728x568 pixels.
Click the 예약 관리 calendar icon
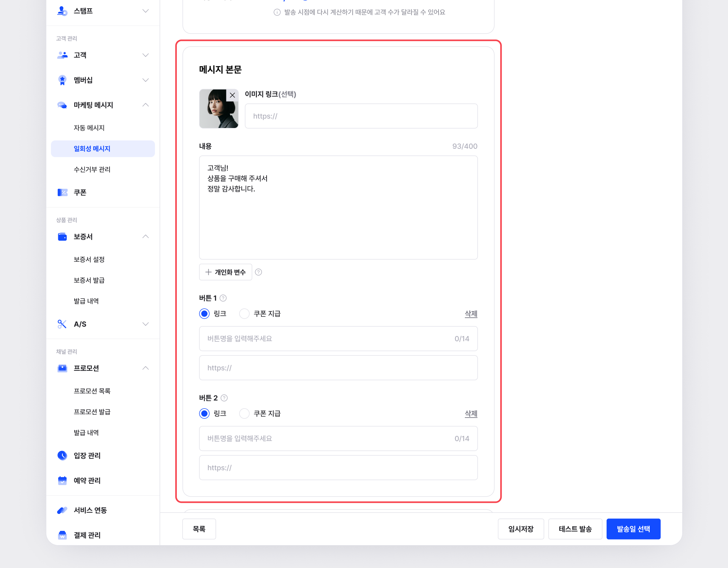pos(62,481)
